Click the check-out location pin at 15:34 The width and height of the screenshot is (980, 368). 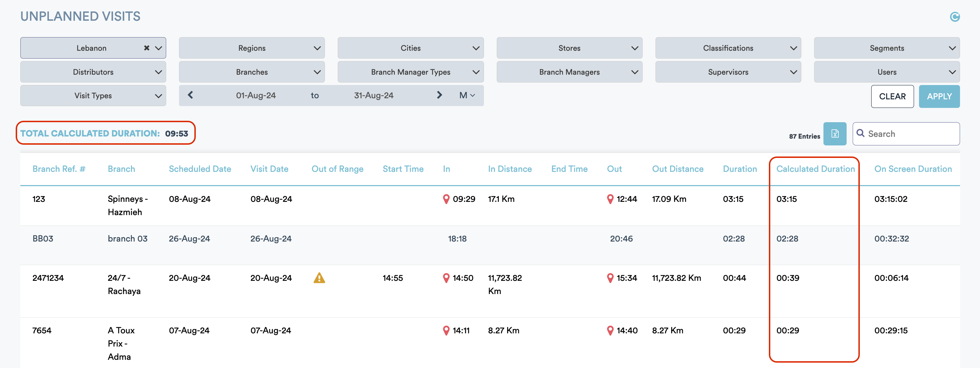tap(610, 278)
